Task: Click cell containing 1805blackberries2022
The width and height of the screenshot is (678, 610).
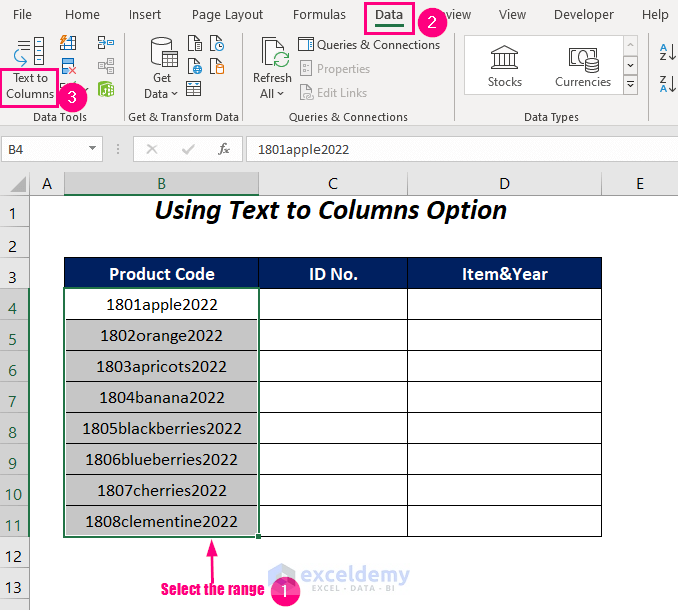Action: coord(161,428)
